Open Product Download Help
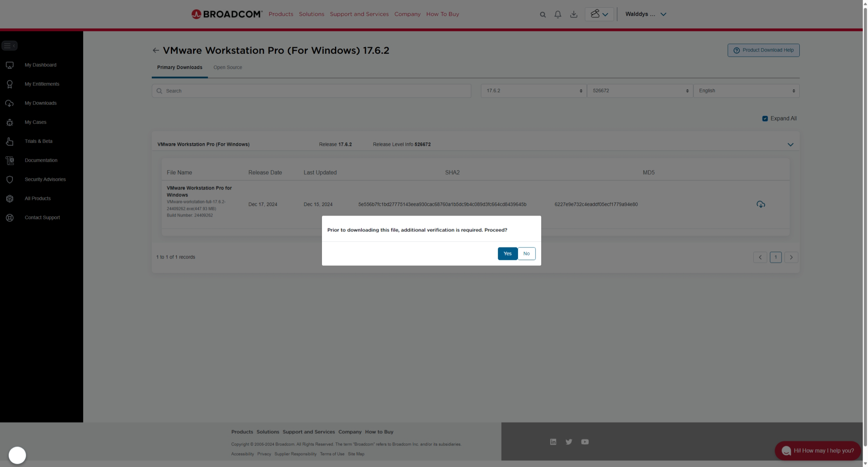The width and height of the screenshot is (868, 467). 763,50
